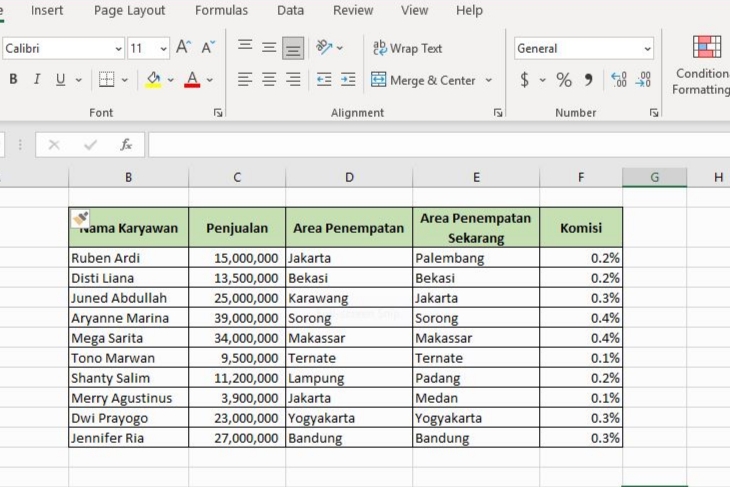Toggle Underline formatting
Viewport: 730px width, 487px height.
tap(60, 80)
